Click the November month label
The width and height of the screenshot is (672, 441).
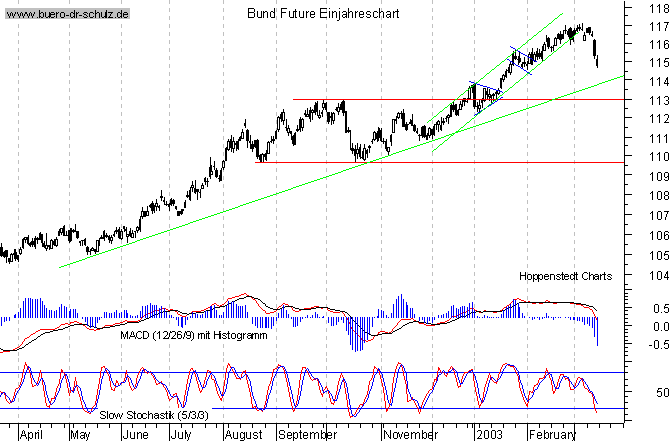(x=410, y=435)
